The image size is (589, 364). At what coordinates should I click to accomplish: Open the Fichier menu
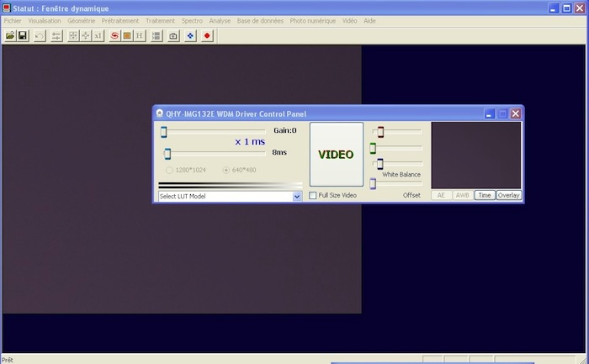point(13,21)
